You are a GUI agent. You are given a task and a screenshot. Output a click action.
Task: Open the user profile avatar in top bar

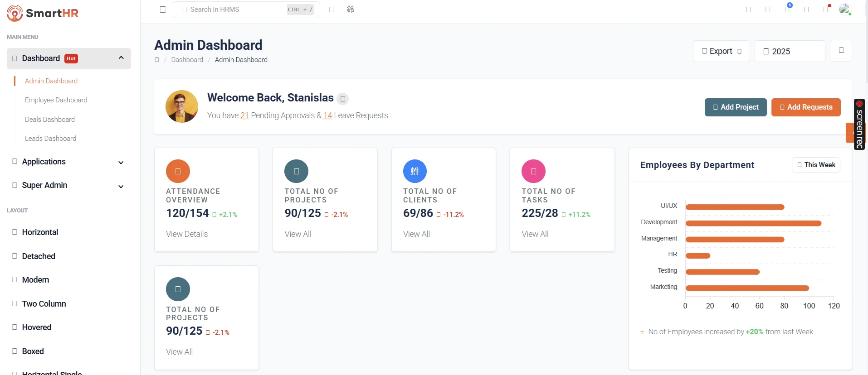tap(844, 10)
